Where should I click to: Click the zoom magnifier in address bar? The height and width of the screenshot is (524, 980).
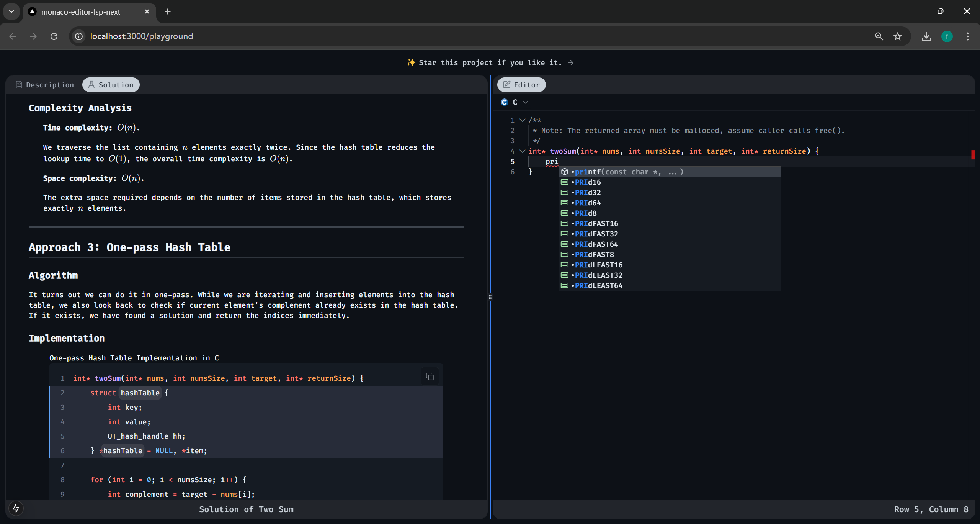(879, 36)
